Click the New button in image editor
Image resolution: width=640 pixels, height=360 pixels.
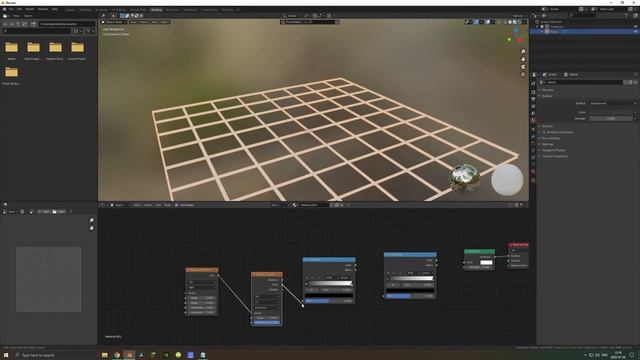[44, 211]
